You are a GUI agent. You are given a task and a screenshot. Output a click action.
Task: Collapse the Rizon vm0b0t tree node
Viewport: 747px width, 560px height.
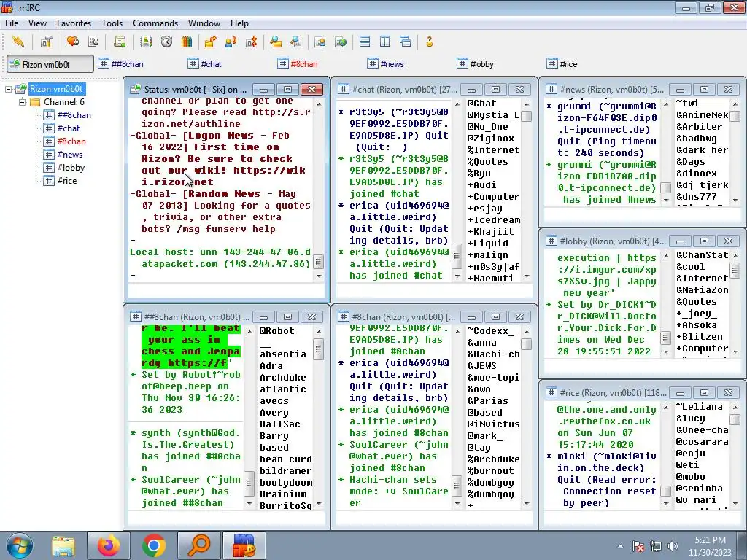(x=8, y=89)
